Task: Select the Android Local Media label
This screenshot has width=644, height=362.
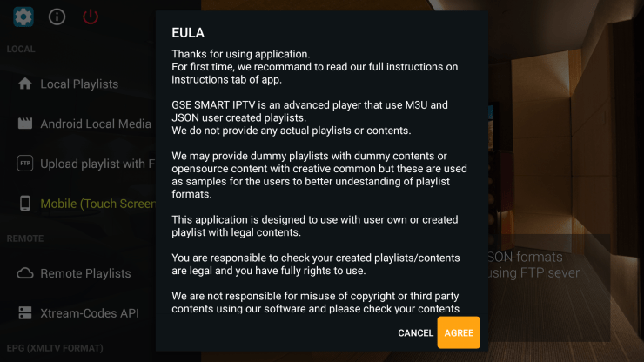Action: point(96,124)
